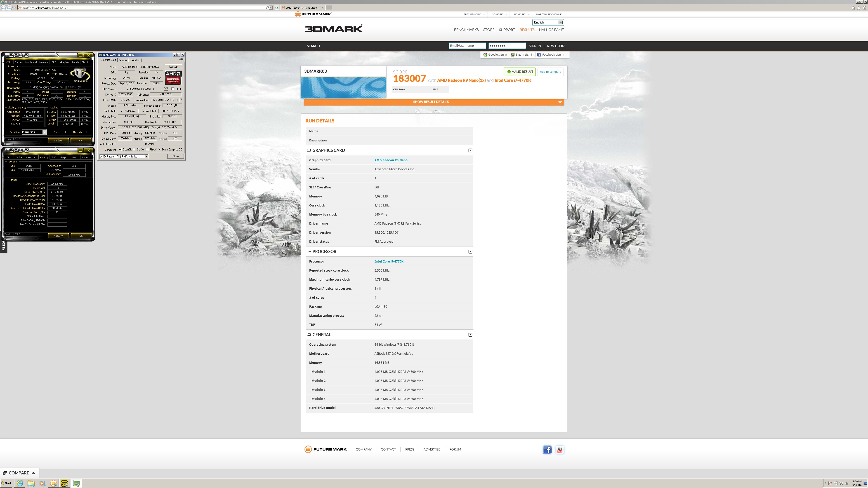
Task: Click the BIOS save/share icon in GPU-Z
Action: click(x=166, y=89)
